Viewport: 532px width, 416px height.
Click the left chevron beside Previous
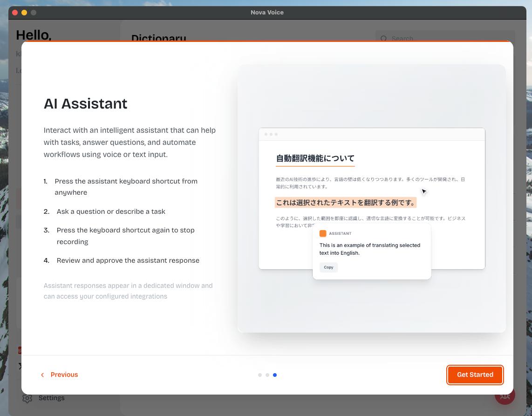pyautogui.click(x=42, y=375)
